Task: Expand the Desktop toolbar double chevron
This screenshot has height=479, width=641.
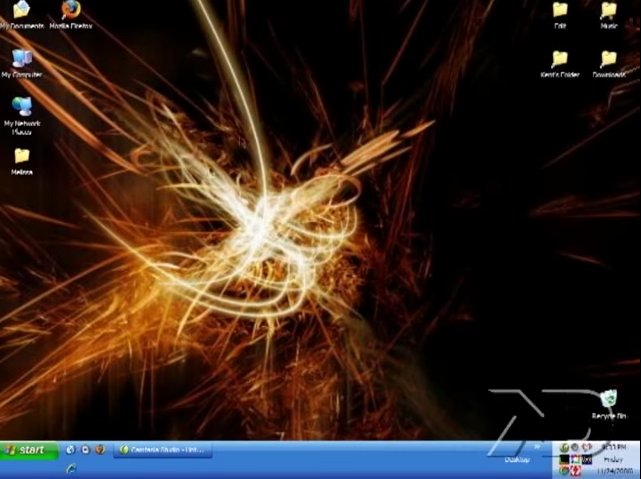Action: (537, 447)
